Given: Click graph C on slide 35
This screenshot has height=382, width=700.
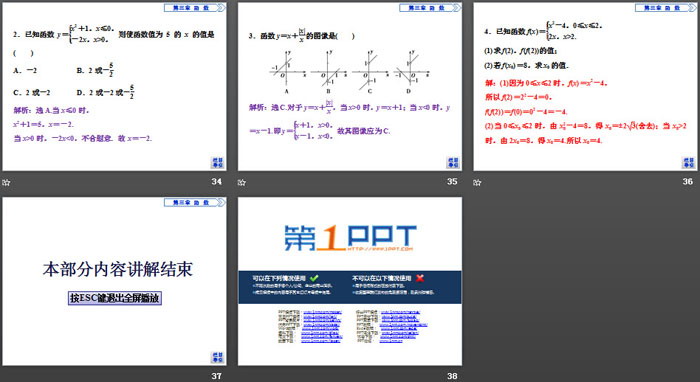Looking at the screenshot, I should (370, 71).
